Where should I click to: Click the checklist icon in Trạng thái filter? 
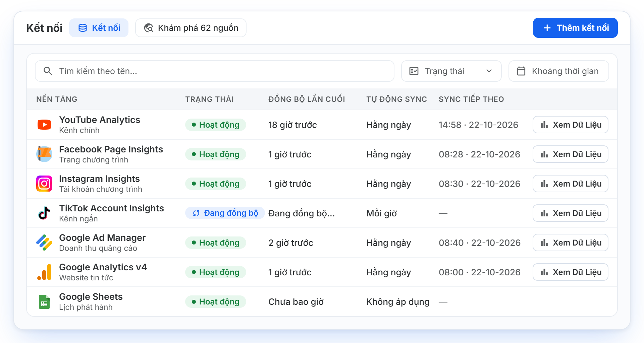pos(414,71)
